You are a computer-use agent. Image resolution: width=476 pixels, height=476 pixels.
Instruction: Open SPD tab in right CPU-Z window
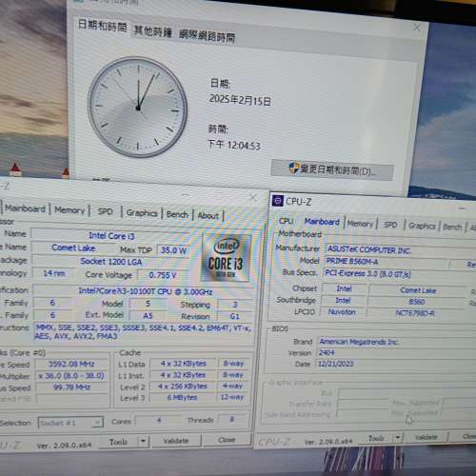(390, 225)
